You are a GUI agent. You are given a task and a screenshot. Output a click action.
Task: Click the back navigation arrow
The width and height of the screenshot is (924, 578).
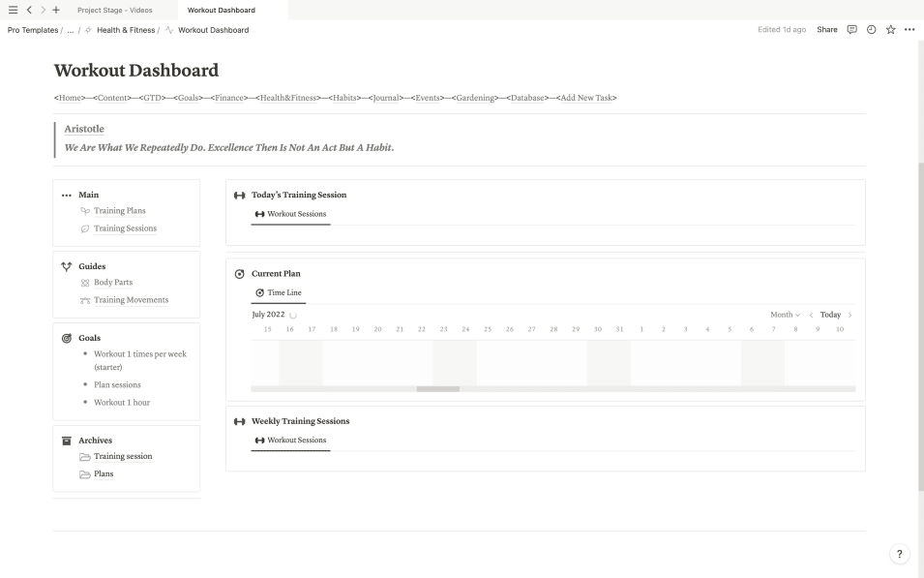coord(29,10)
